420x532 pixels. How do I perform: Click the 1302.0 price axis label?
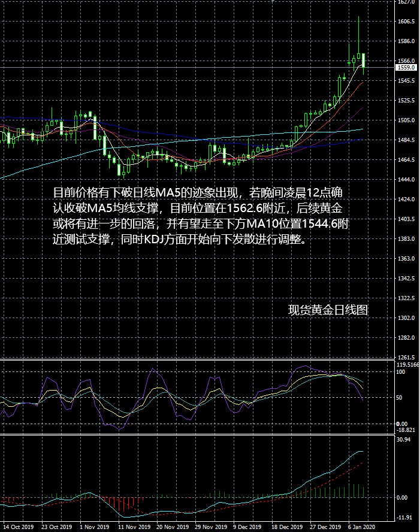click(406, 318)
